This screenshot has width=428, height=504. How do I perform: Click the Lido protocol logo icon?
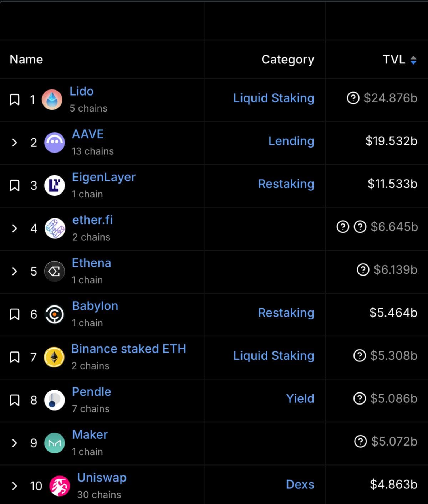52,100
